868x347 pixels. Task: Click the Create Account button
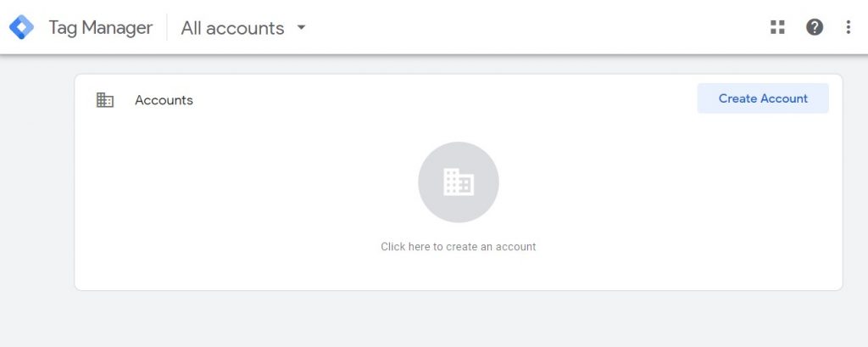point(763,98)
